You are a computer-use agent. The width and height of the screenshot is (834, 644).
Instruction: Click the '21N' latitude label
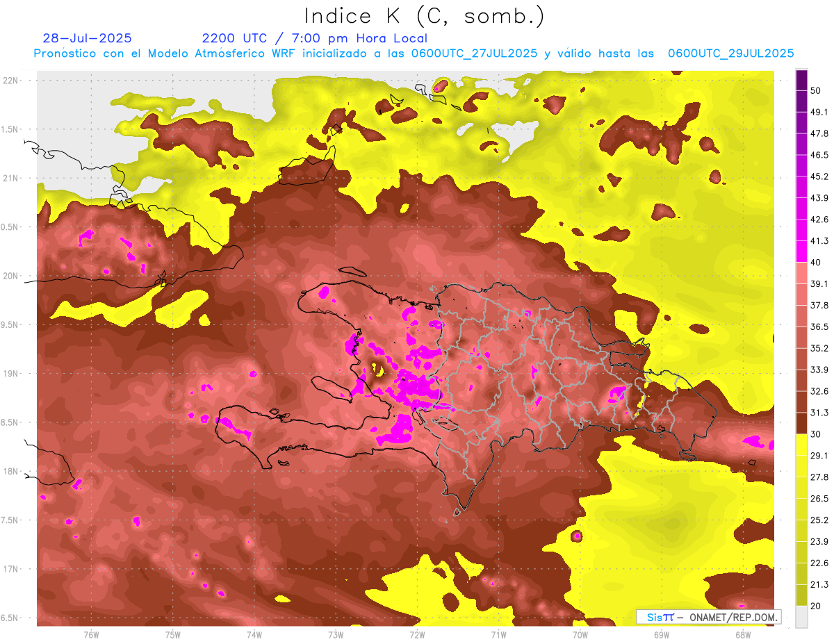coord(11,179)
